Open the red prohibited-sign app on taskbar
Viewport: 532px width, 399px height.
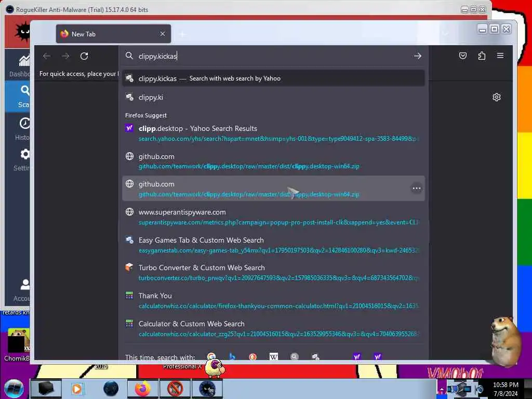click(175, 389)
